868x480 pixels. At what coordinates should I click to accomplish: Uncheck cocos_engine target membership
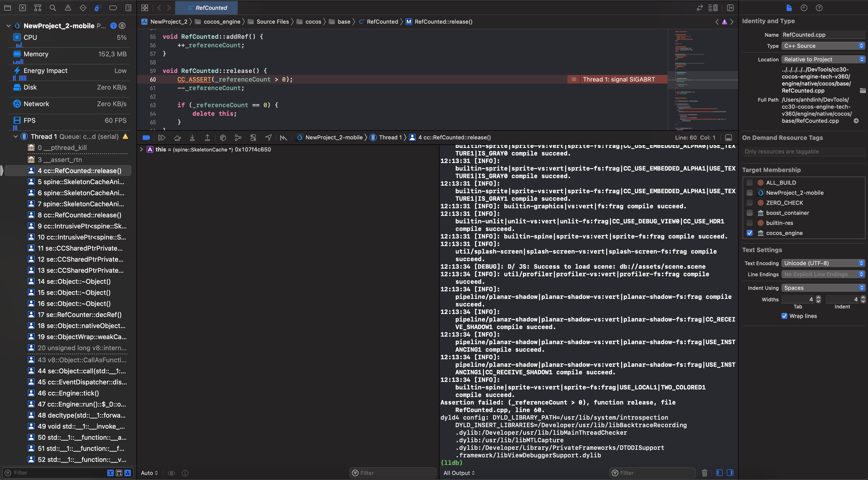(x=750, y=233)
